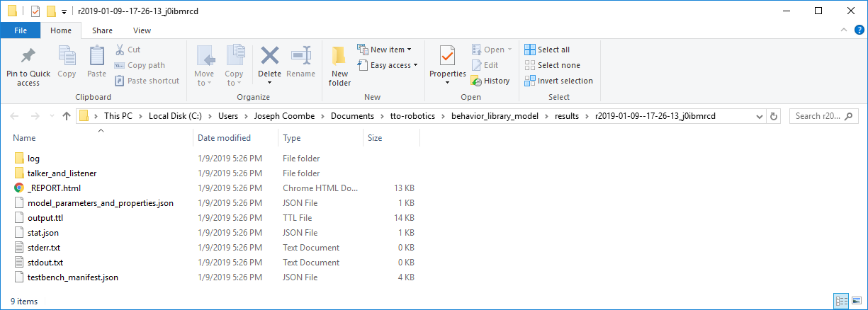The height and width of the screenshot is (310, 868).
Task: Open the address bar history dropdown
Action: [759, 116]
